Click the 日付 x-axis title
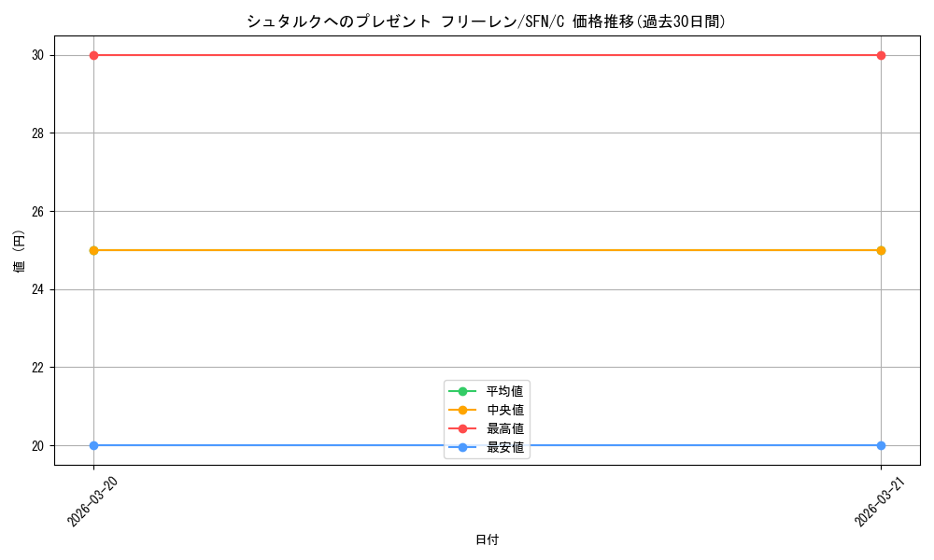This screenshot has width=934, height=560. click(x=487, y=539)
